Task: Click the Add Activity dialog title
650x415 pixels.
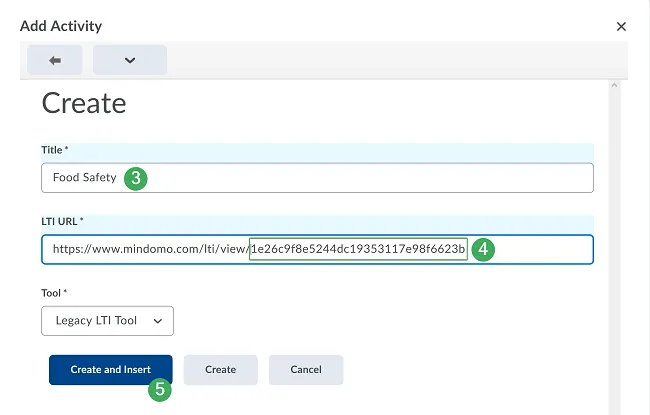Action: (x=61, y=26)
